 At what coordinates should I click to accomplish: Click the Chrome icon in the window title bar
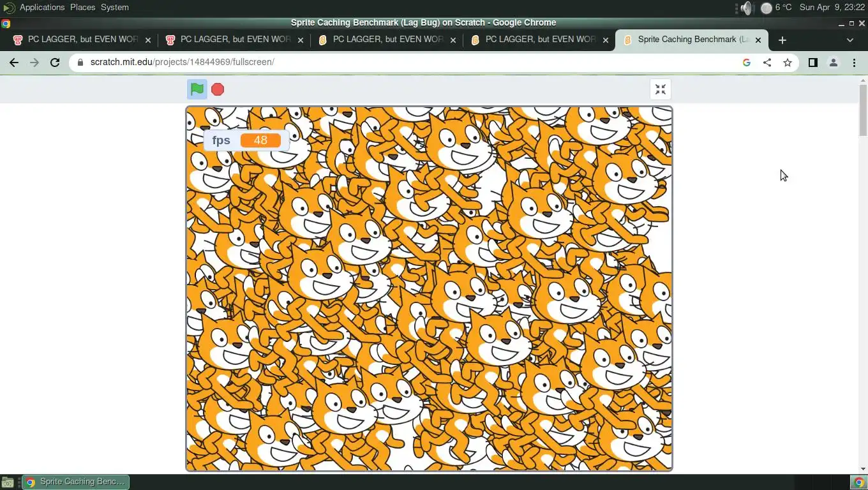pos(6,24)
